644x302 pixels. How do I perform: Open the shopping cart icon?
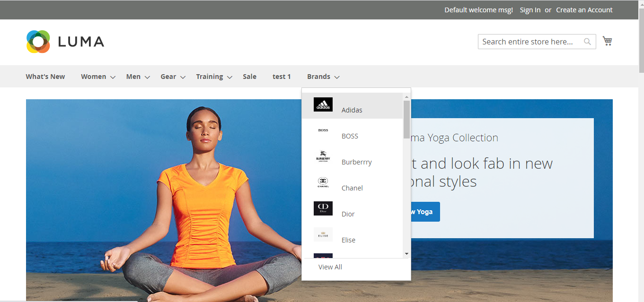point(607,41)
